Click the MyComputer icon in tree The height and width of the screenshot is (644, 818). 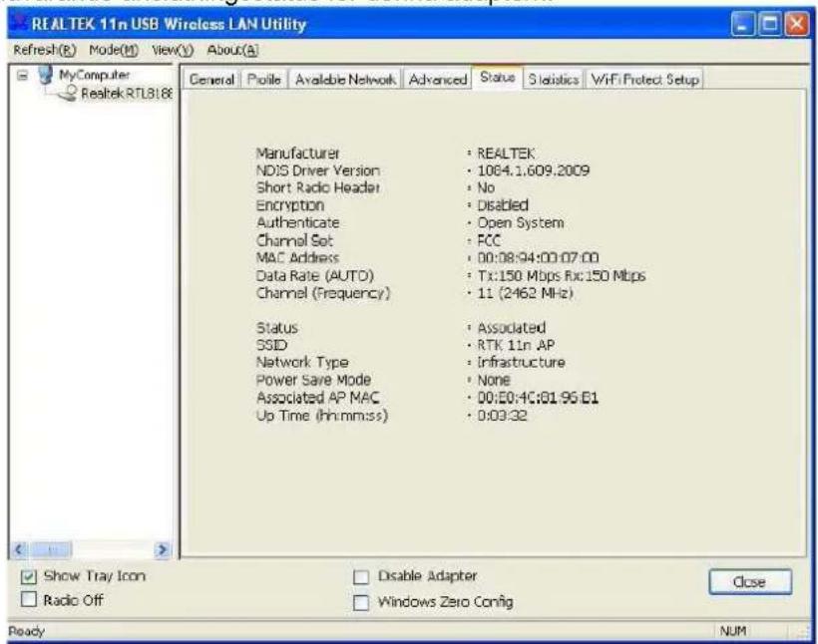tap(46, 75)
